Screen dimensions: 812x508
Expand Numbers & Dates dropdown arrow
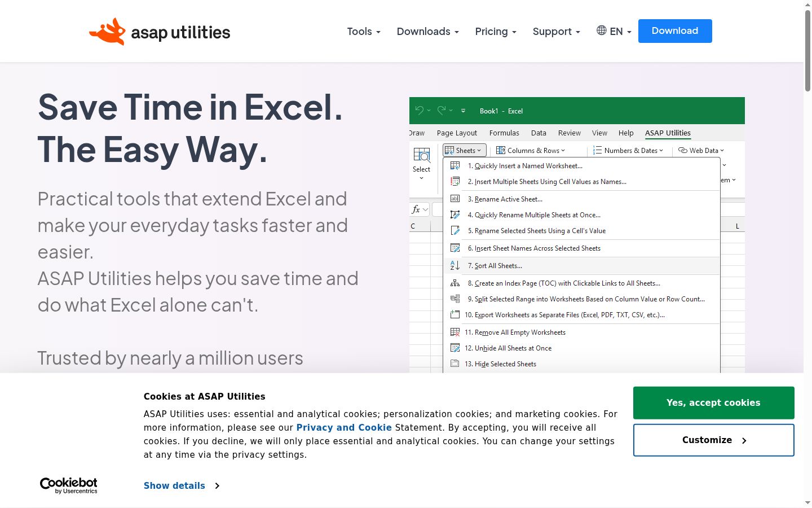pyautogui.click(x=661, y=151)
